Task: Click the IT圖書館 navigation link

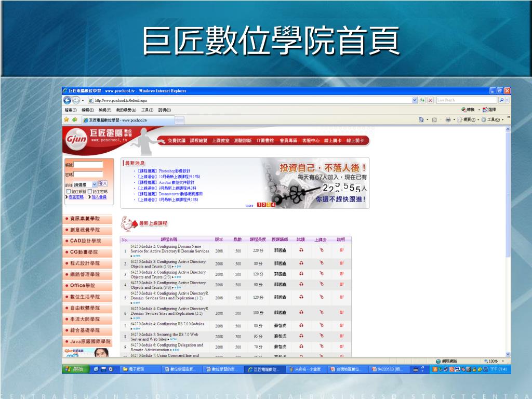Action: (265, 140)
